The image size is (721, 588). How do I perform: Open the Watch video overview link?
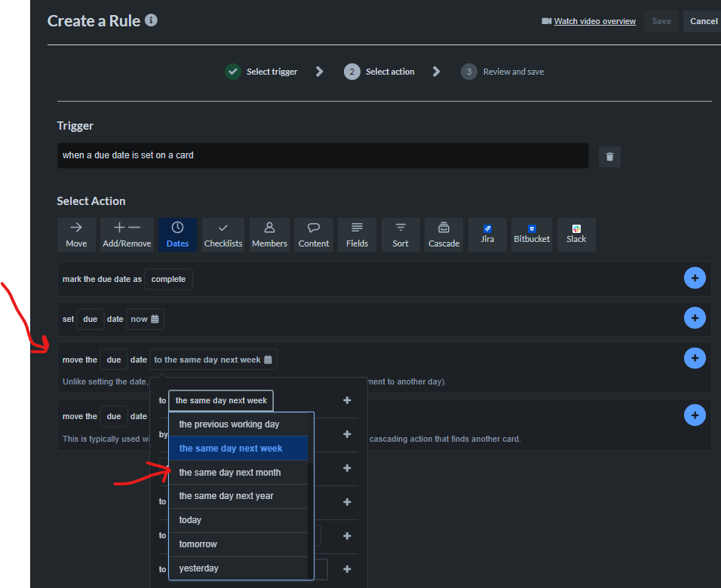(594, 21)
